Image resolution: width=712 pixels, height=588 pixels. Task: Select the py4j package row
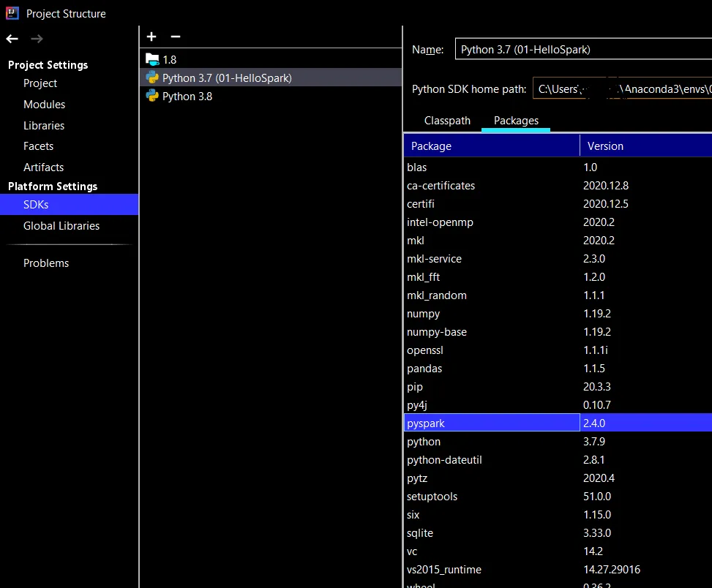tap(558, 404)
